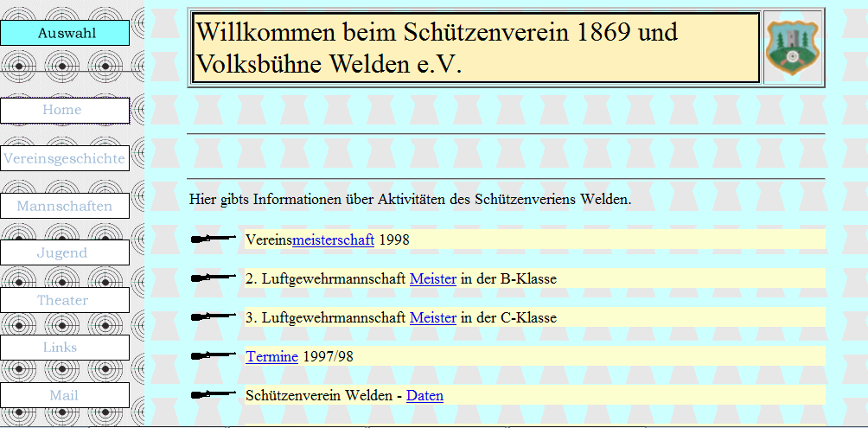Open the Links page from sidebar
This screenshot has height=428, width=868.
tap(62, 348)
